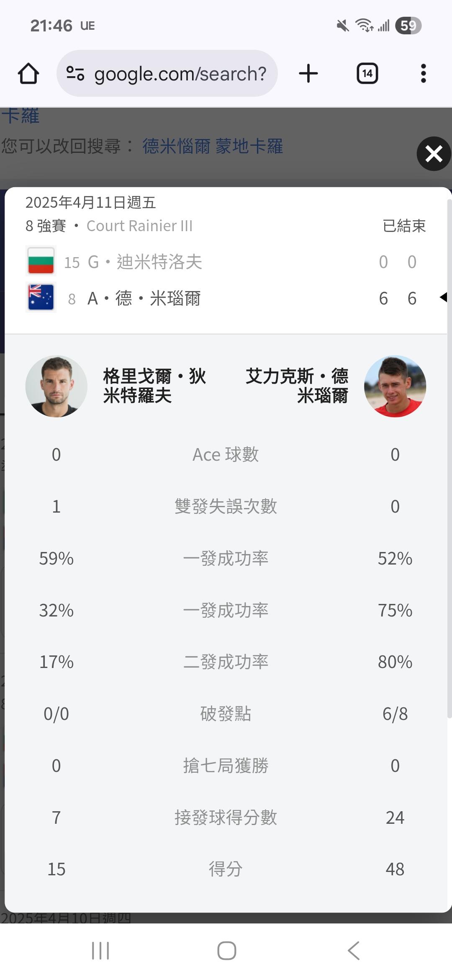Open Alex de Minaur's player photo
Viewport: 452px width, 980px height.
395,386
